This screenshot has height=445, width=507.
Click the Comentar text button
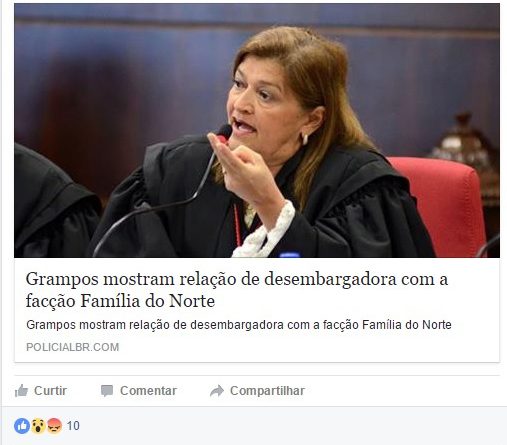click(148, 391)
